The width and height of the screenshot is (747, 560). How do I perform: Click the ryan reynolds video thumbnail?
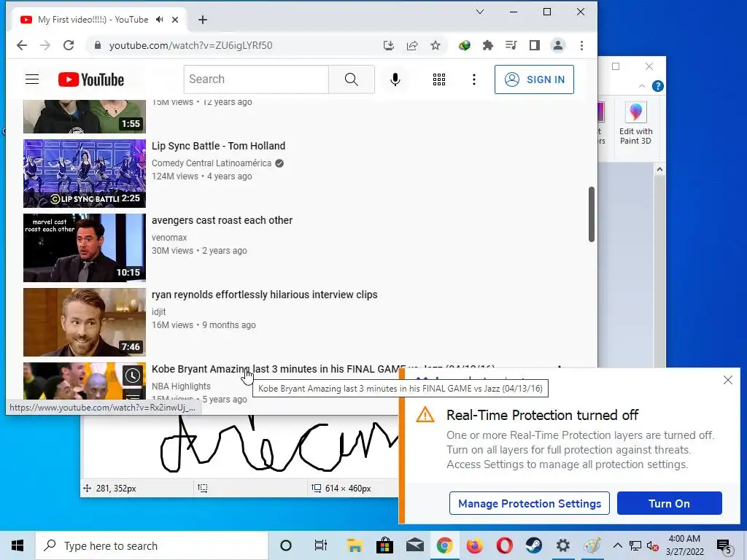coord(85,322)
